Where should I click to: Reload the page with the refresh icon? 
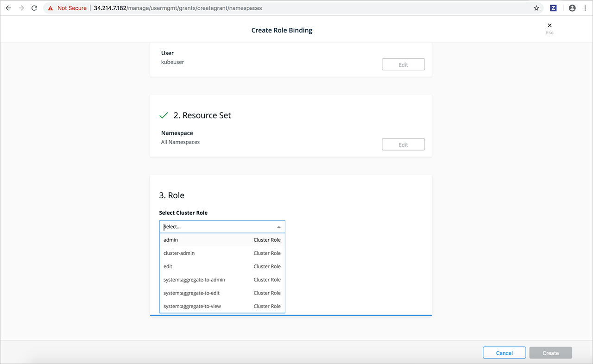click(34, 8)
